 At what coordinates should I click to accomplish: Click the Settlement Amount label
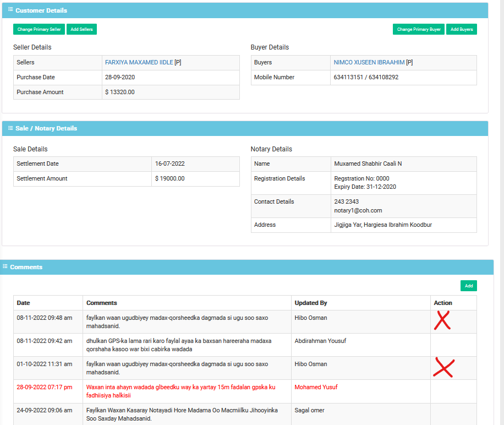tap(42, 178)
